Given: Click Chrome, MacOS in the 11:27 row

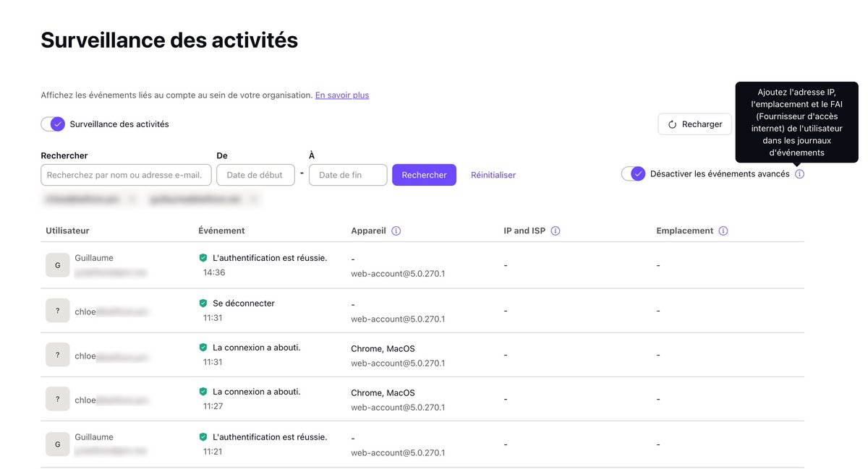Looking at the screenshot, I should (x=383, y=393).
